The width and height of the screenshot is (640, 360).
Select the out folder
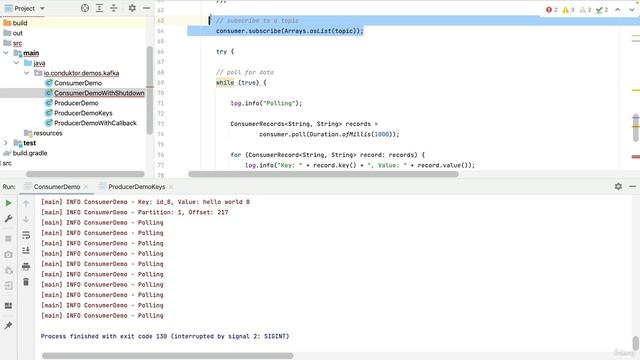(18, 33)
